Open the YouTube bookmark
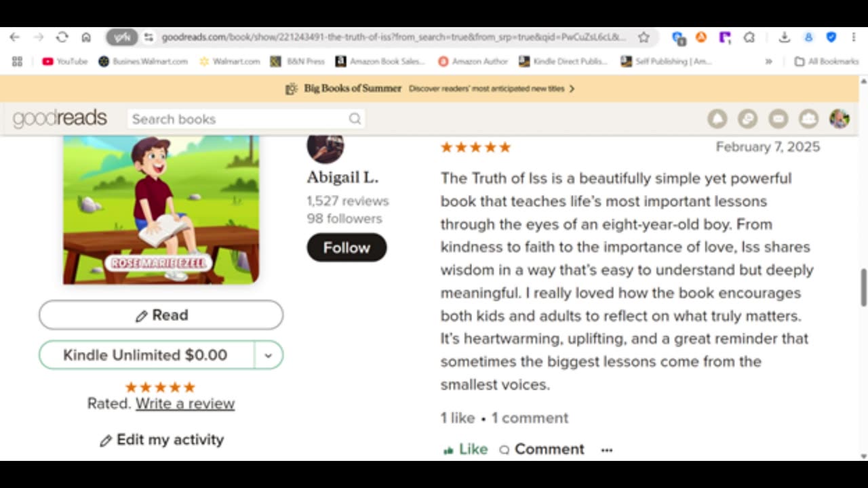This screenshot has height=488, width=868. click(65, 61)
